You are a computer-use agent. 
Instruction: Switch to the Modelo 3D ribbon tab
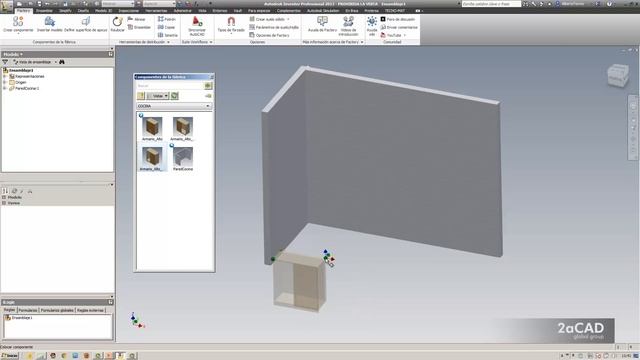pyautogui.click(x=104, y=11)
